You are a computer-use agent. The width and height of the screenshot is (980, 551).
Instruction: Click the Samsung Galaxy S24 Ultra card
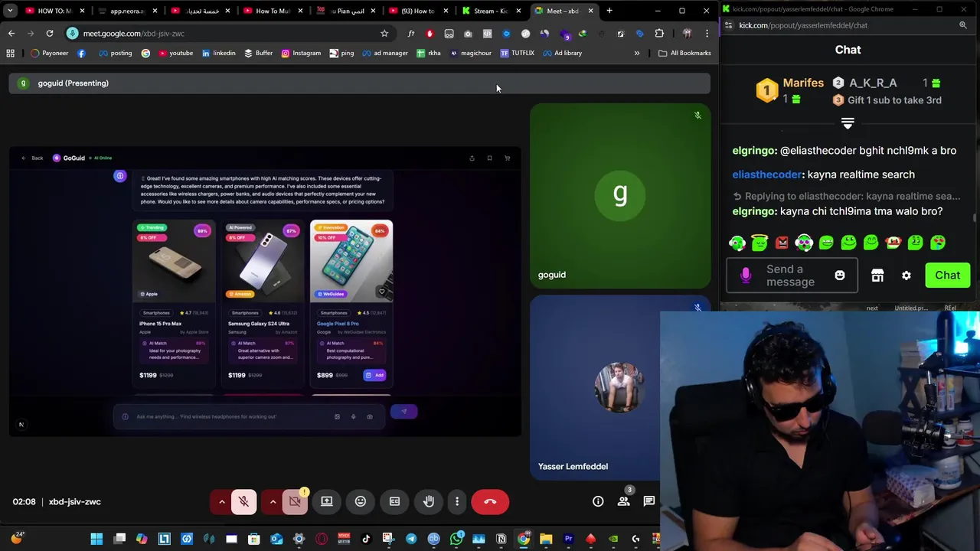(x=263, y=302)
